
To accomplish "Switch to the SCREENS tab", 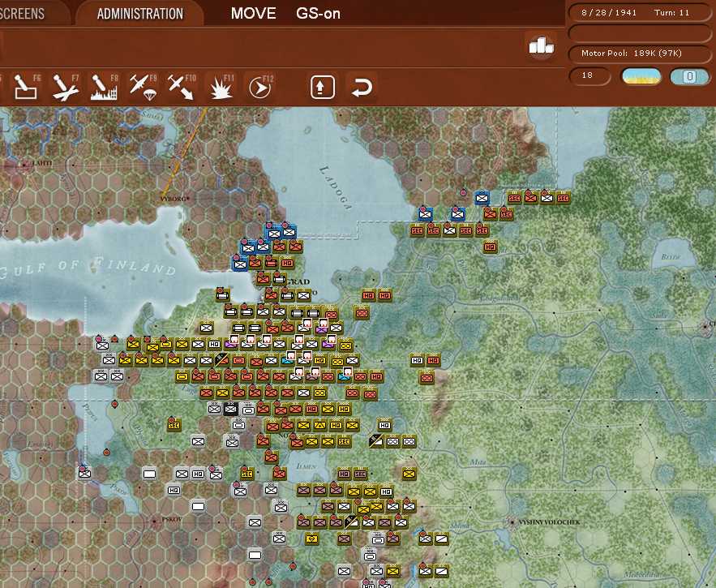I will [x=22, y=14].
